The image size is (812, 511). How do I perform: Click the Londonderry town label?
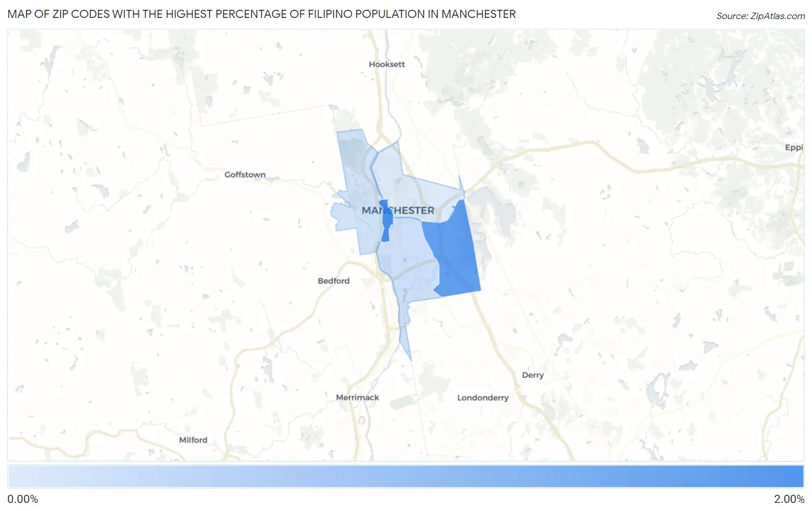tap(483, 398)
